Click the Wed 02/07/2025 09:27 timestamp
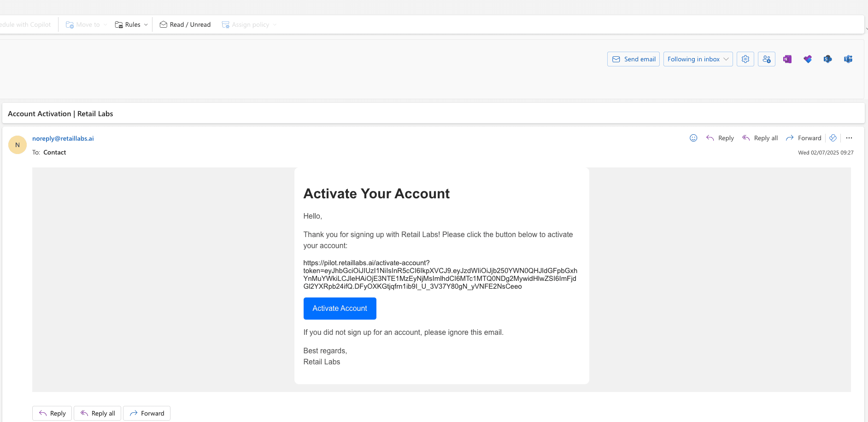Image resolution: width=868 pixels, height=422 pixels. click(826, 153)
